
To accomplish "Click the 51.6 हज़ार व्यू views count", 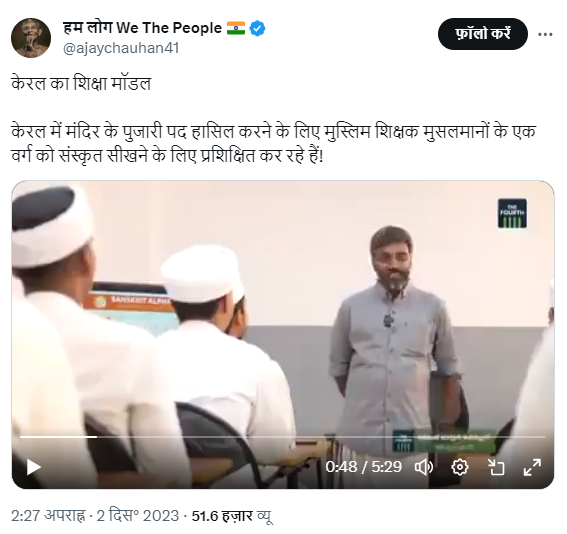I will click(232, 516).
